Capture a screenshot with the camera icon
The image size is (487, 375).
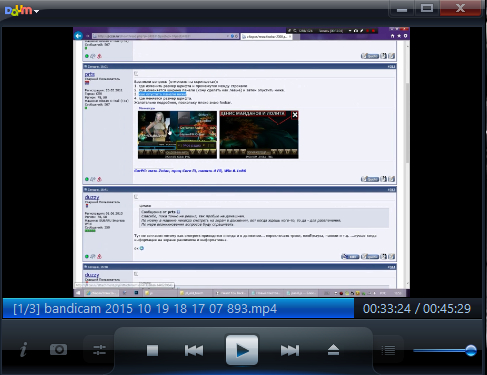(x=58, y=349)
